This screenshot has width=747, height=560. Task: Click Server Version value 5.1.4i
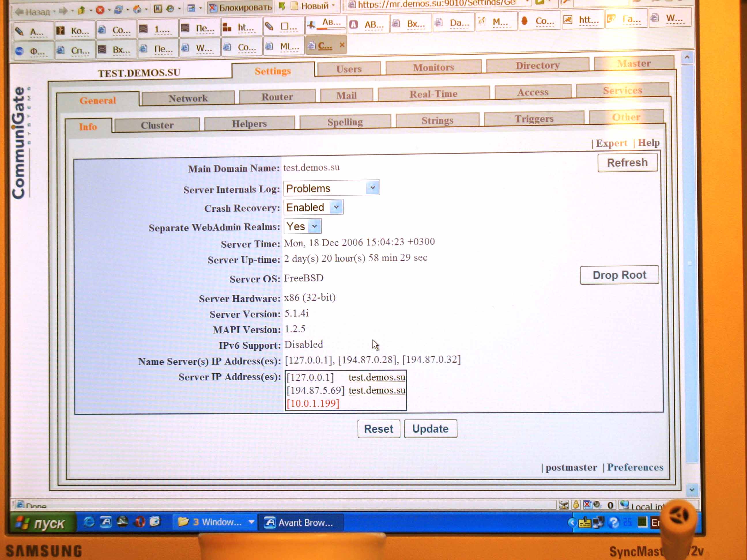click(x=296, y=313)
